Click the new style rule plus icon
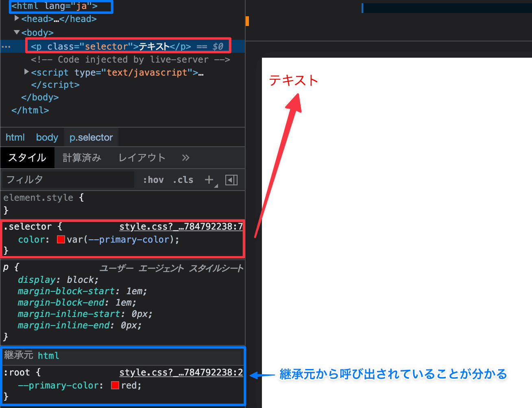The height and width of the screenshot is (408, 532). click(x=209, y=180)
